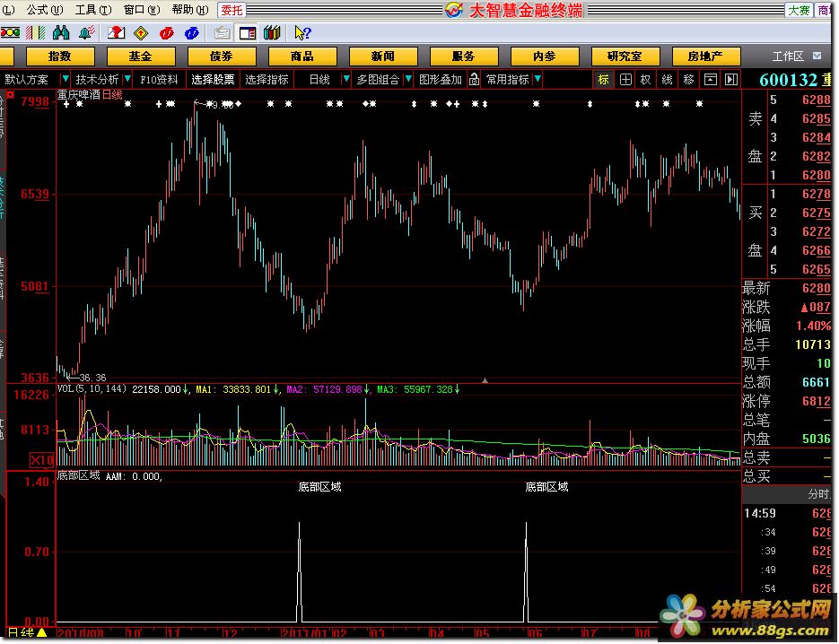Click the red round toolbar icon

coord(166,33)
